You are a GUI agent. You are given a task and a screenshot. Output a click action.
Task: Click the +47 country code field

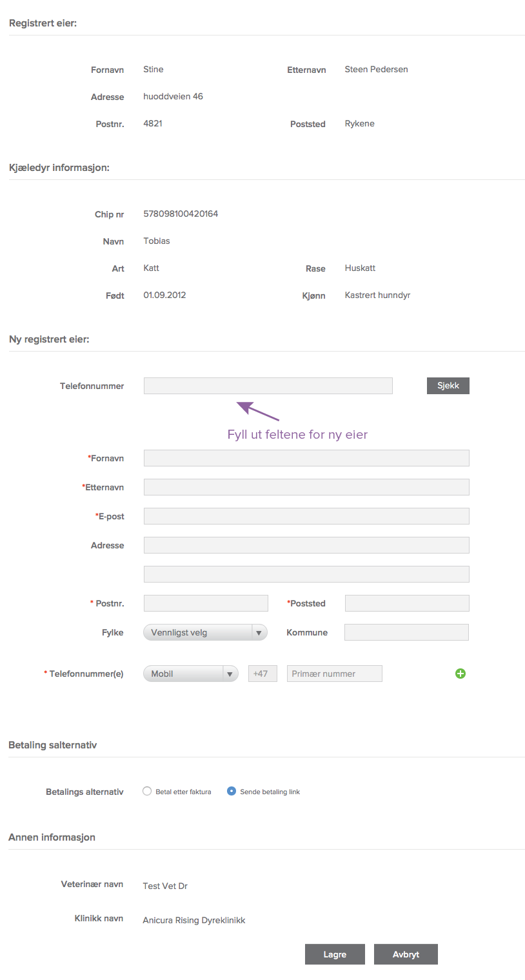click(x=262, y=674)
